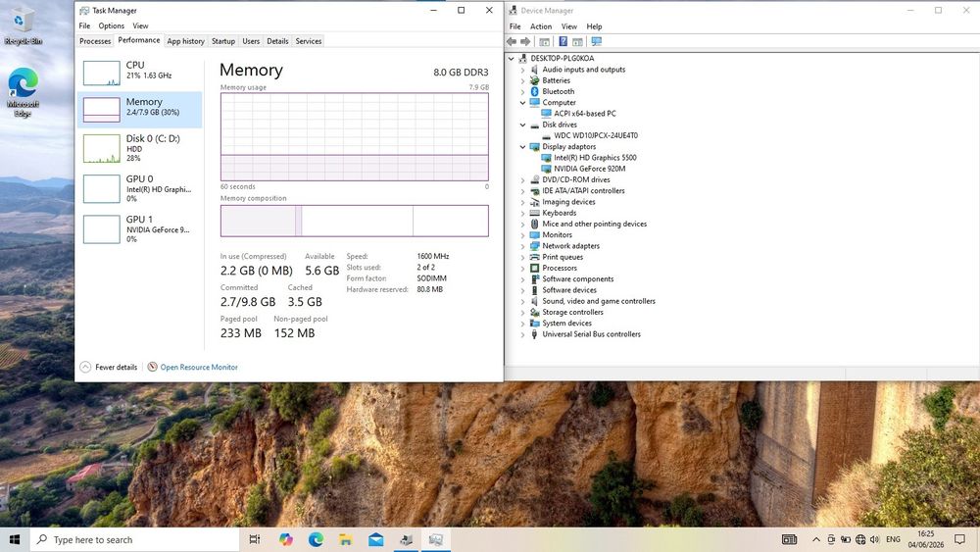The width and height of the screenshot is (980, 552).
Task: Collapse the Display adaptors category
Action: tap(523, 147)
